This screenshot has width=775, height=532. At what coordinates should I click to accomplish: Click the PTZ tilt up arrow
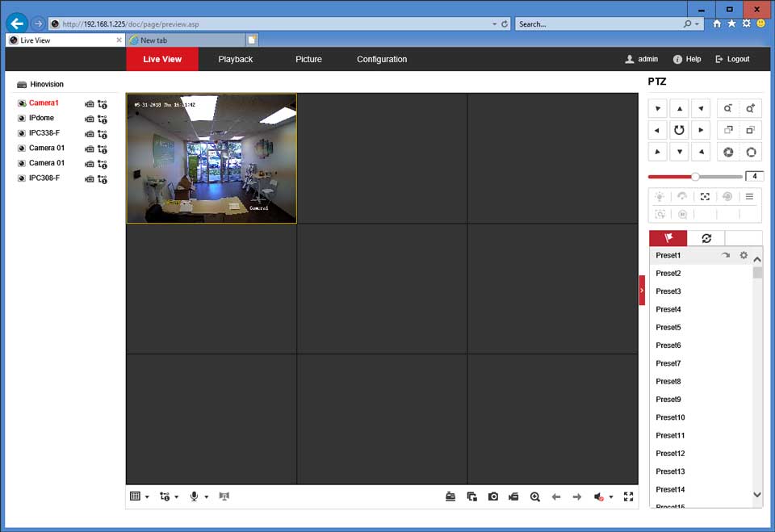tap(680, 108)
